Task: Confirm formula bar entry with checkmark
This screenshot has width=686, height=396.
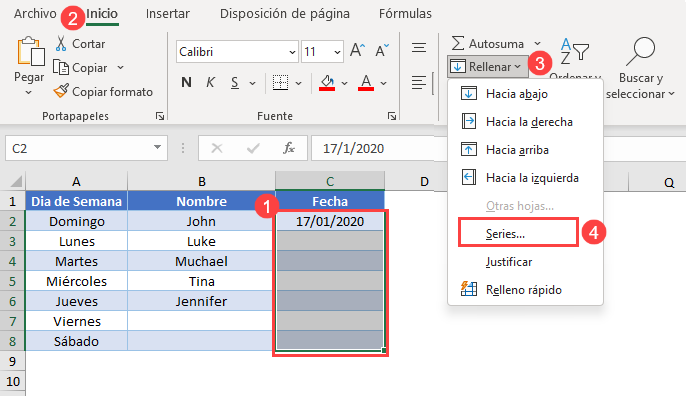Action: [x=253, y=148]
